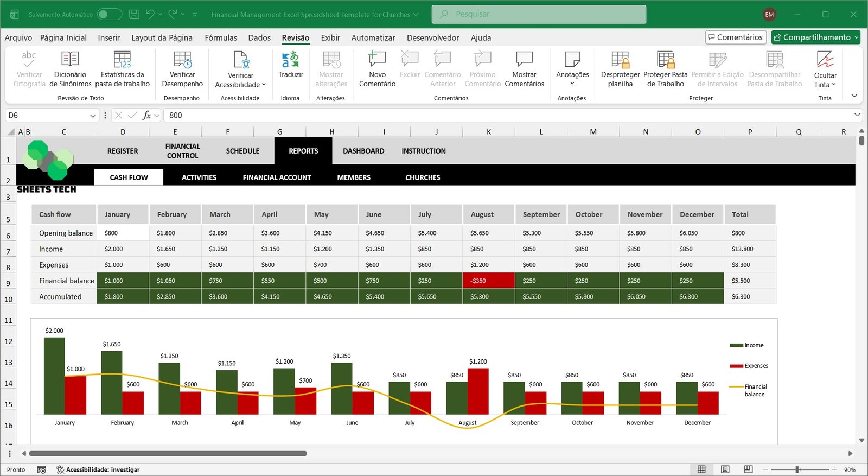
Task: Click Verificar Desempenho icon
Action: 182,60
